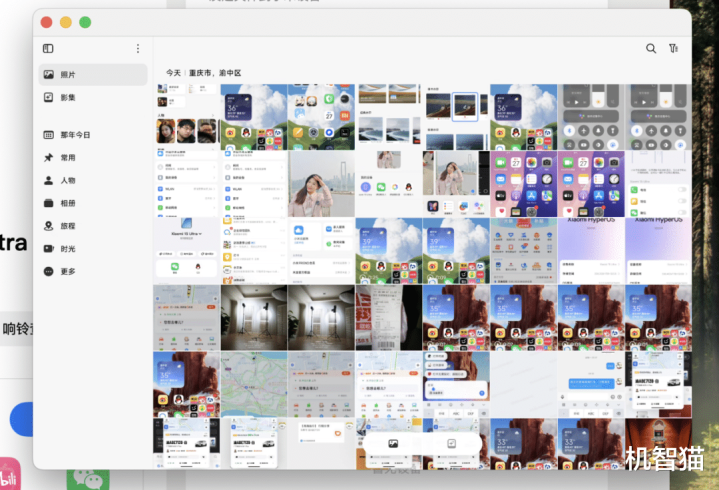Viewport: 719px width, 490px height.
Task: Click the 常用 pin icon
Action: point(48,158)
